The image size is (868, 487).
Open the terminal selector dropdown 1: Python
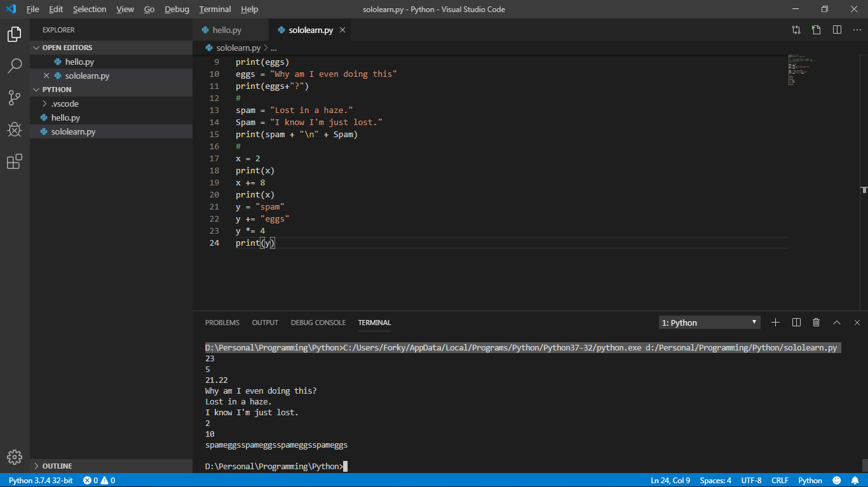pos(709,323)
